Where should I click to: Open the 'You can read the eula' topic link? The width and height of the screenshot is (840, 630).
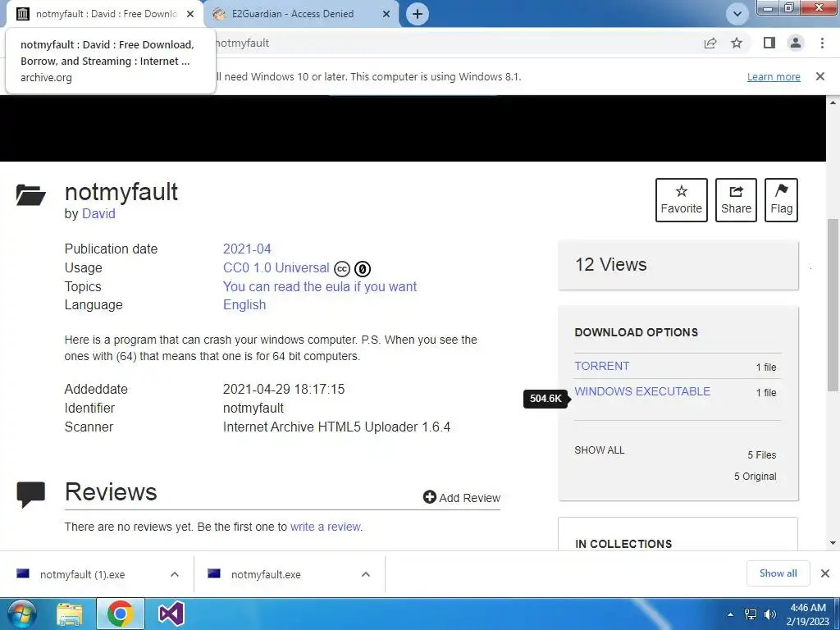coord(320,286)
